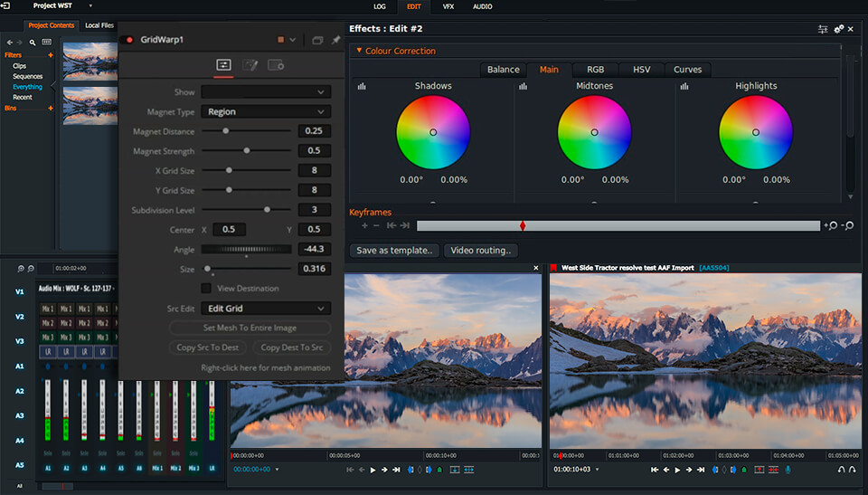
Task: Jump to next keyframe icon
Action: point(405,225)
